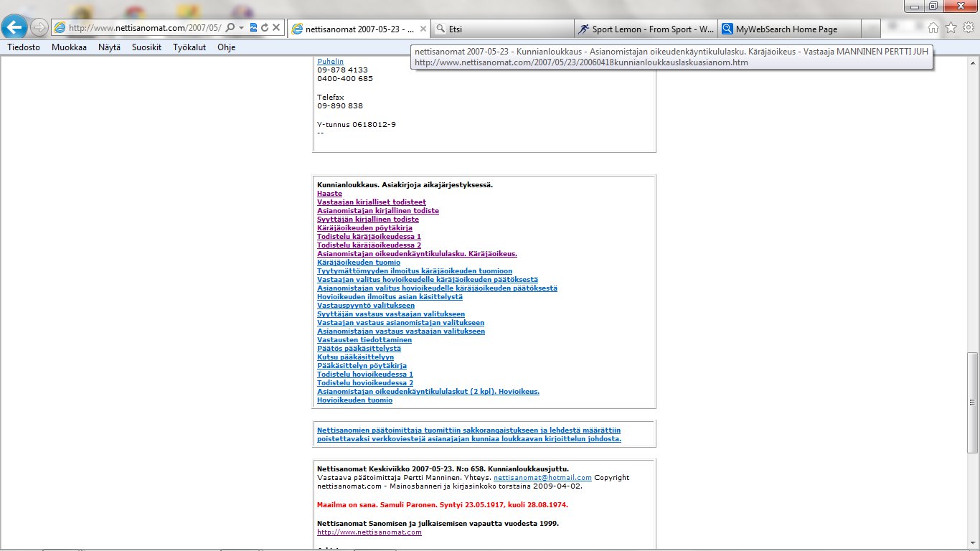Close the nettisanomat tab
The height and width of the screenshot is (551, 980).
423,29
